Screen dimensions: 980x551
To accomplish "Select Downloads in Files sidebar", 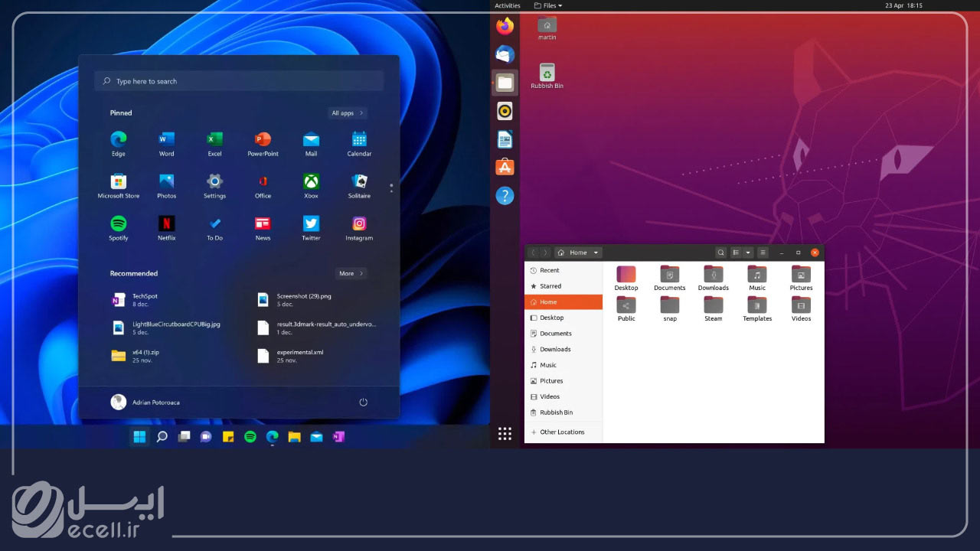I will tap(563, 349).
